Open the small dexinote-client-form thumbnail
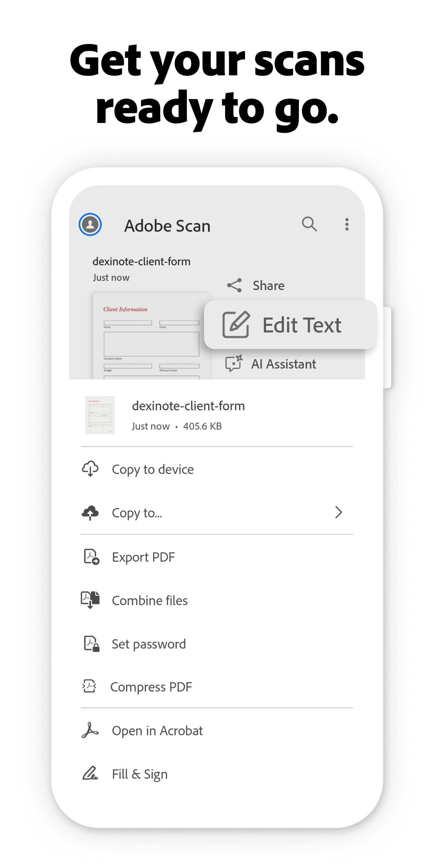Screen dimensions: 434x868 (x=100, y=415)
